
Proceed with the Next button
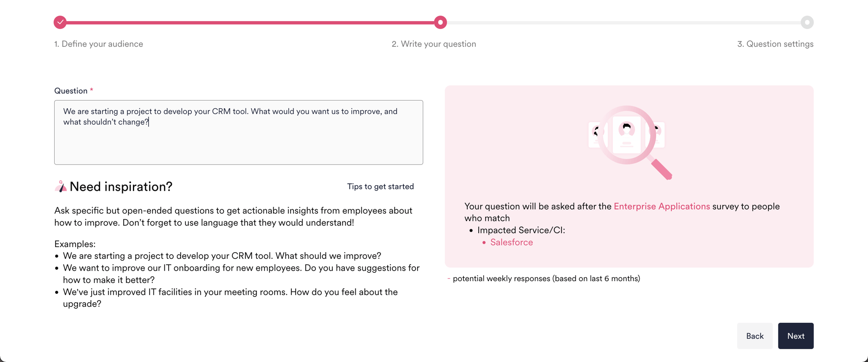(x=796, y=336)
